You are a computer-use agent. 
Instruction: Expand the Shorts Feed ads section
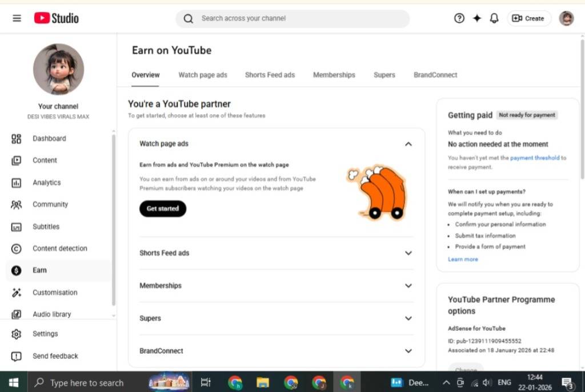(408, 253)
